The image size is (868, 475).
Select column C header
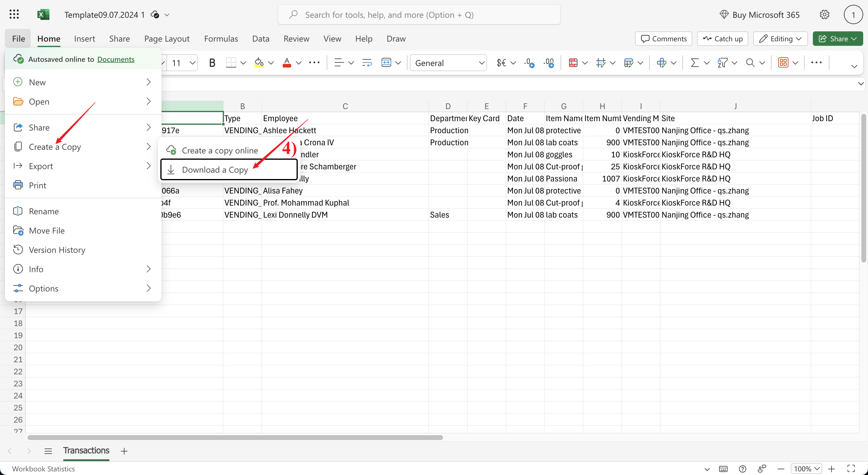[x=345, y=106]
